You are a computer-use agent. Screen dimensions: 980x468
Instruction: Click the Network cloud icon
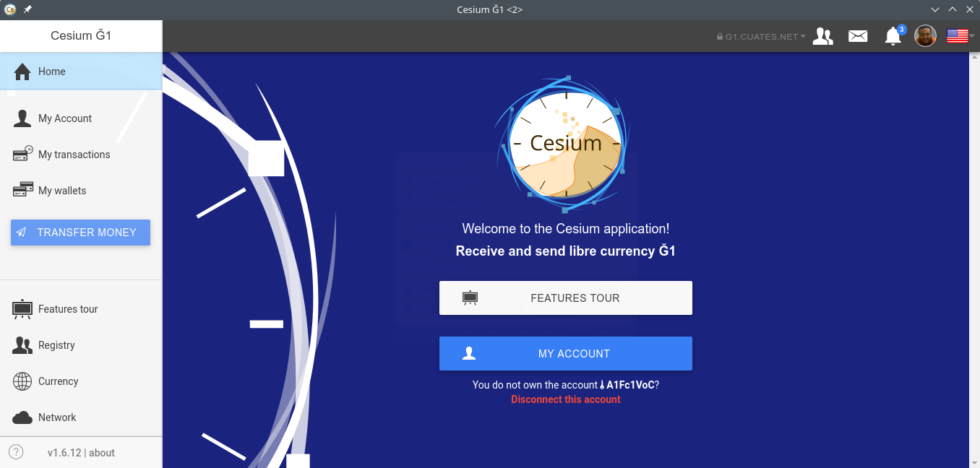tap(22, 417)
